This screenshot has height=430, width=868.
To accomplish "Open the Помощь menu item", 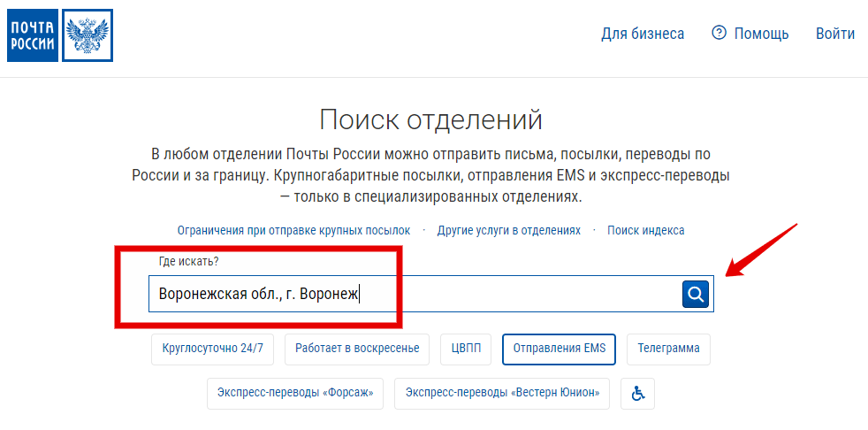I will pos(761,34).
